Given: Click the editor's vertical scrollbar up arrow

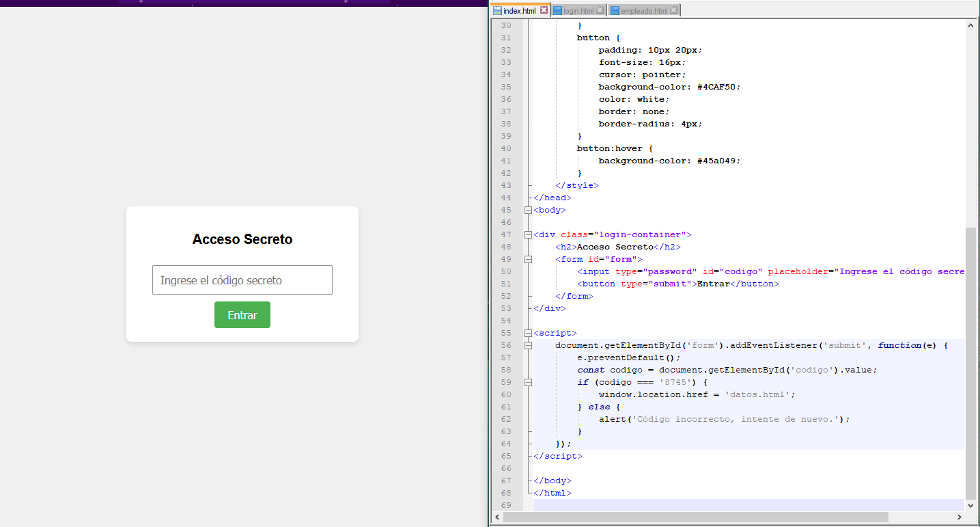Looking at the screenshot, I should coord(970,25).
